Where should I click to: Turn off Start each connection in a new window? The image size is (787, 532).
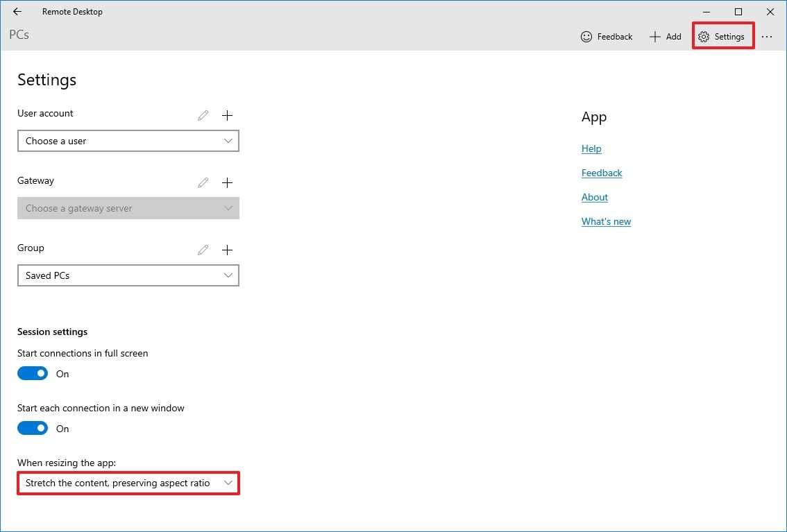click(x=32, y=427)
